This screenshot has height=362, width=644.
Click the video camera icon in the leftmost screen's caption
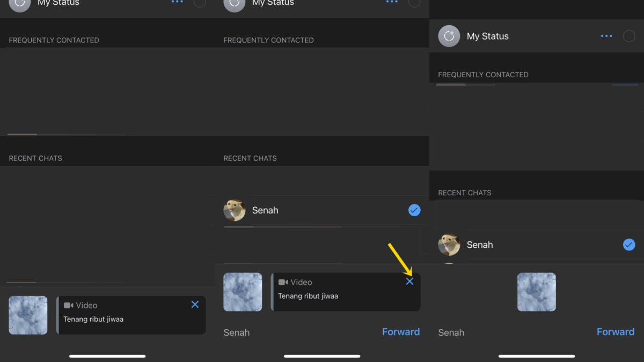[x=68, y=305]
